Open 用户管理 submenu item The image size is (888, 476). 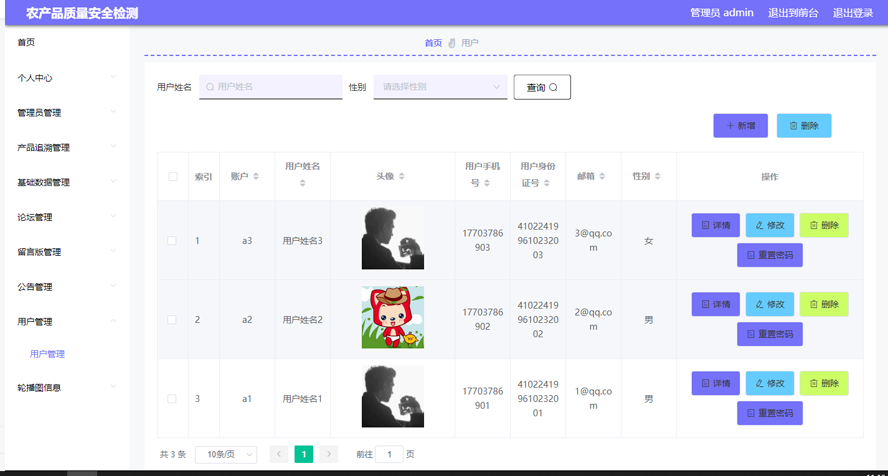pyautogui.click(x=47, y=354)
